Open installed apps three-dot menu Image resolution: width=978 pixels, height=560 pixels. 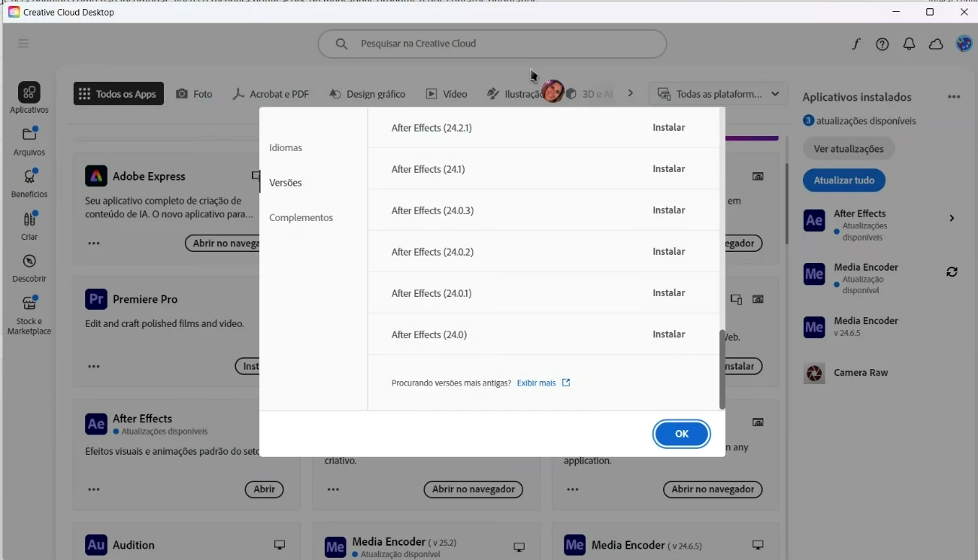click(954, 97)
